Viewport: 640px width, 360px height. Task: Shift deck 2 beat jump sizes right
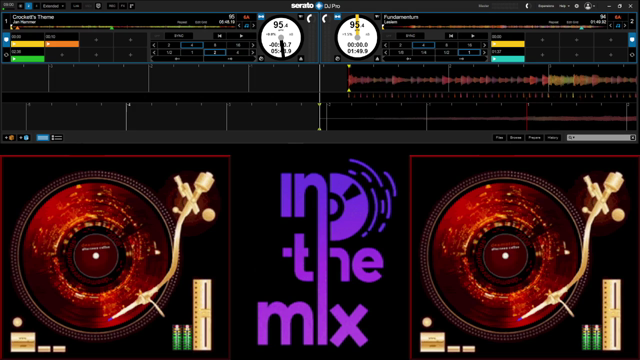[x=484, y=52]
